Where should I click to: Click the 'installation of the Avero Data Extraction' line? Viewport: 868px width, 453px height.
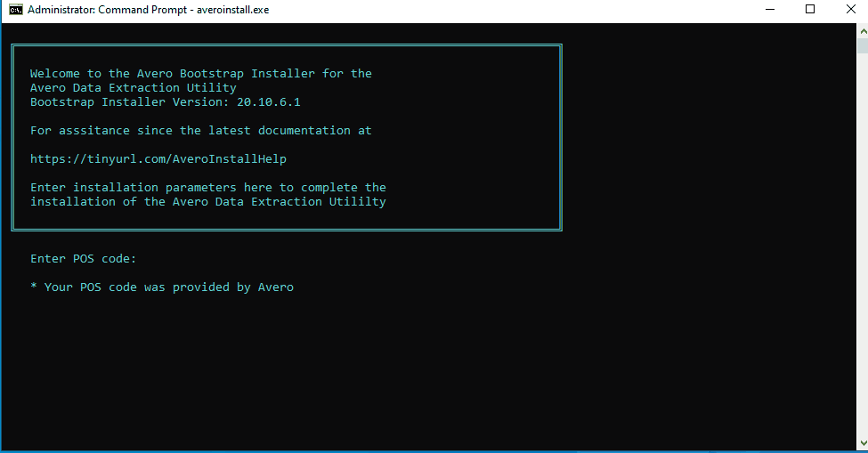click(207, 202)
